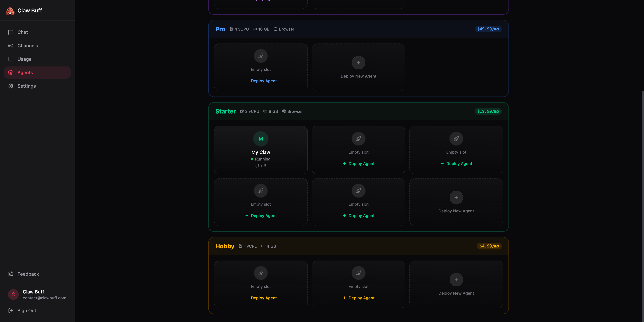Screen dimensions: 644x322
Task: Click the user avatar icon beside contact email
Action: (13, 294)
